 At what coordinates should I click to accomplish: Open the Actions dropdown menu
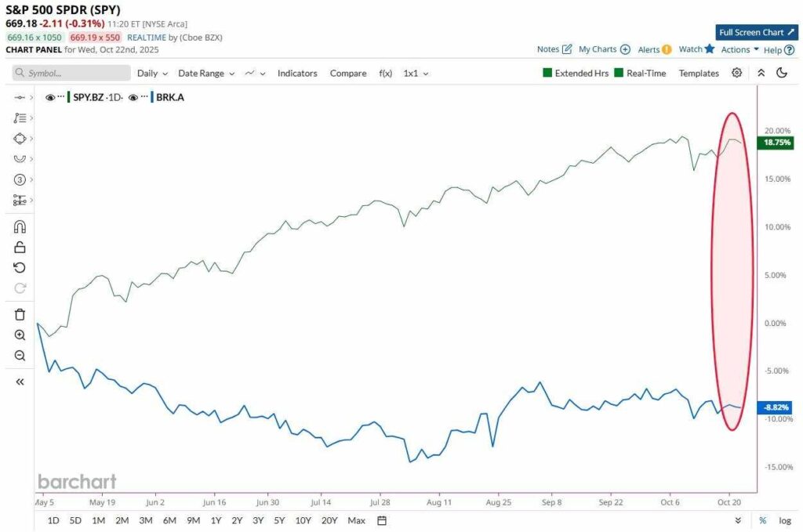739,49
